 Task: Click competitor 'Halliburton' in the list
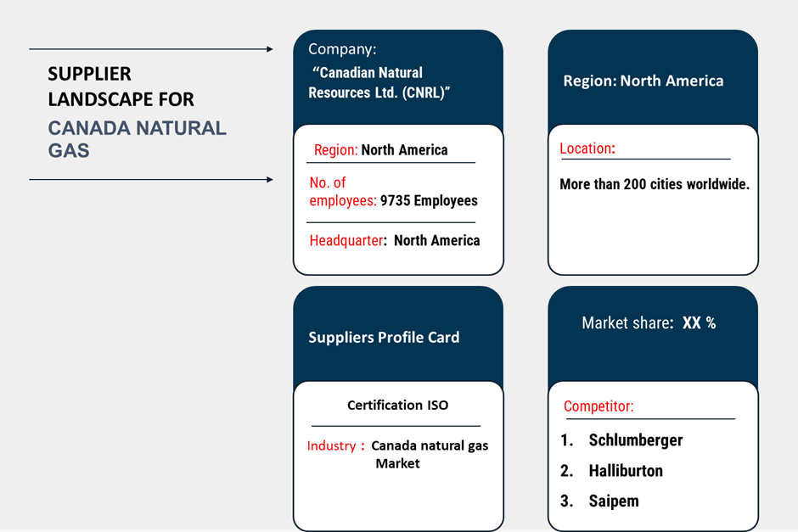(x=626, y=470)
